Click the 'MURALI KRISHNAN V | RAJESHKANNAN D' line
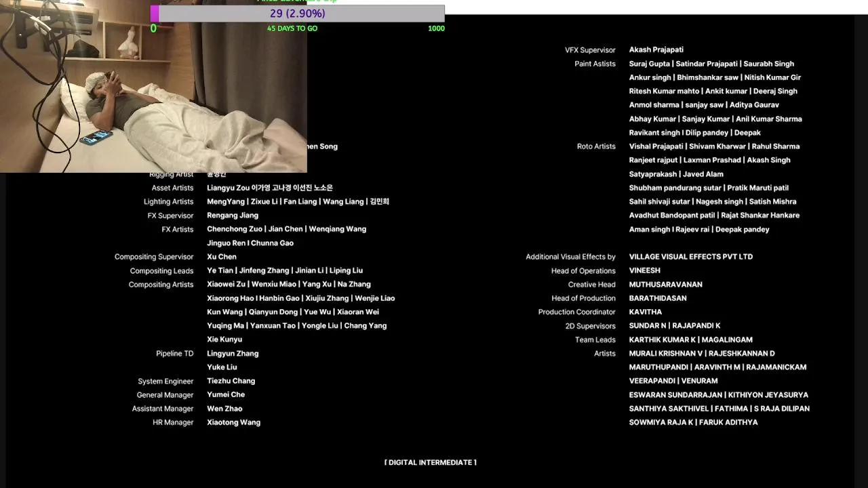The width and height of the screenshot is (868, 488). click(702, 353)
